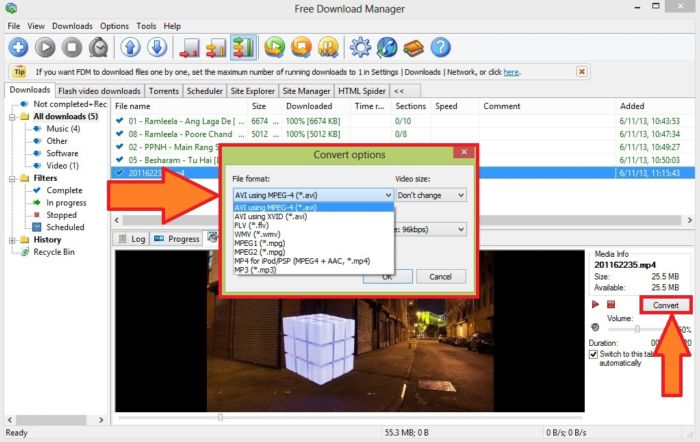Switch to Flash video downloads tab
The image size is (700, 442).
tap(100, 91)
